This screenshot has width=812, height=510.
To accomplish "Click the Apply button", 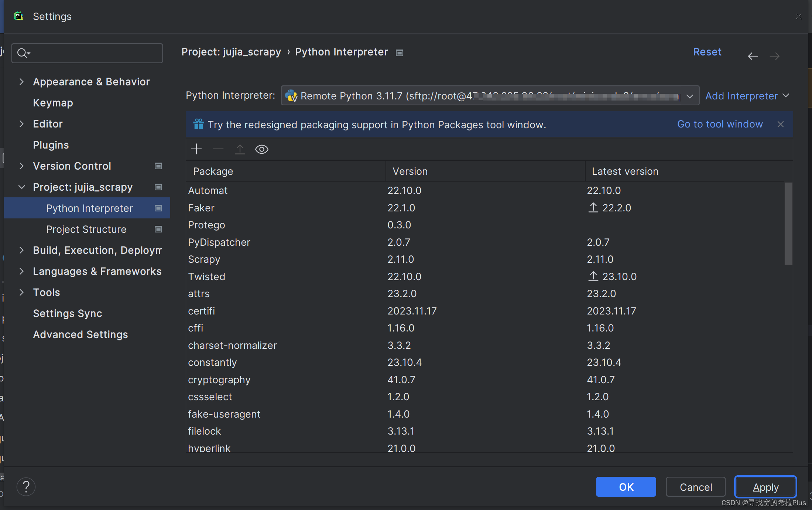I will 765,487.
